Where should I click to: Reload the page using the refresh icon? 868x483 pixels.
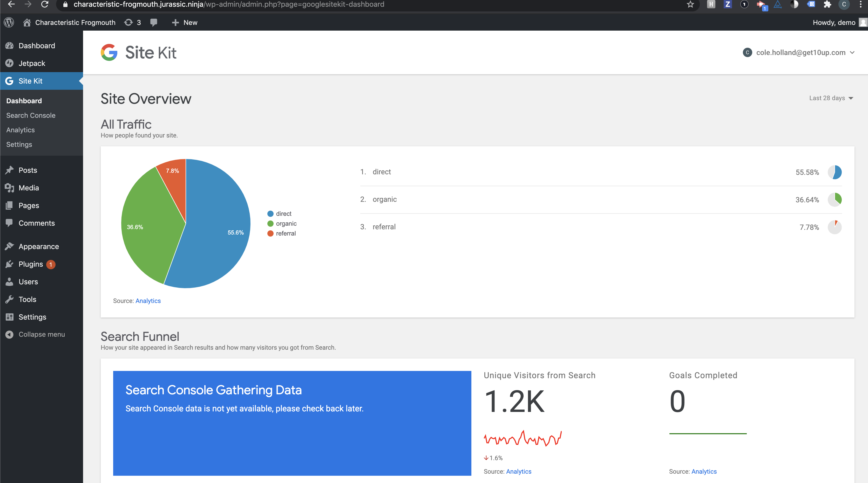tap(44, 4)
